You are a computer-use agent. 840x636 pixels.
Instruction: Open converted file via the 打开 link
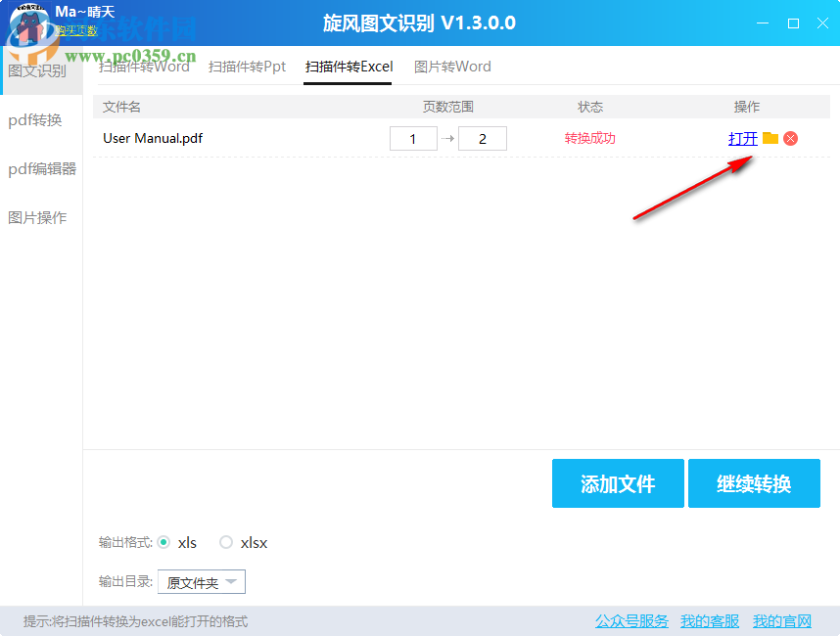tap(742, 138)
